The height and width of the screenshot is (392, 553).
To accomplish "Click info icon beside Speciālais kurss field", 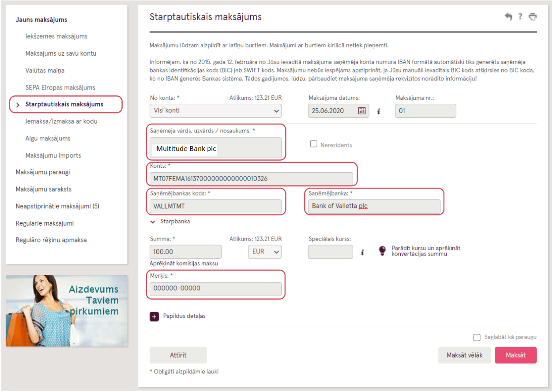I will click(362, 252).
